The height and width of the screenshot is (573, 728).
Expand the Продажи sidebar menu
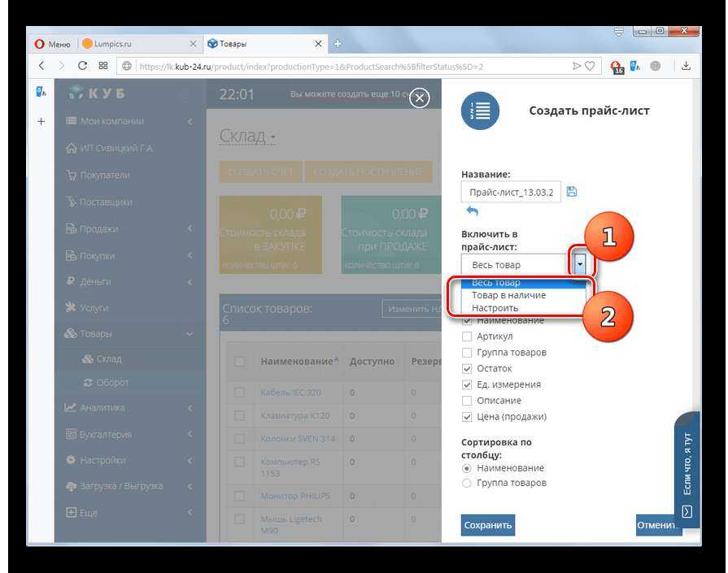[x=129, y=228]
